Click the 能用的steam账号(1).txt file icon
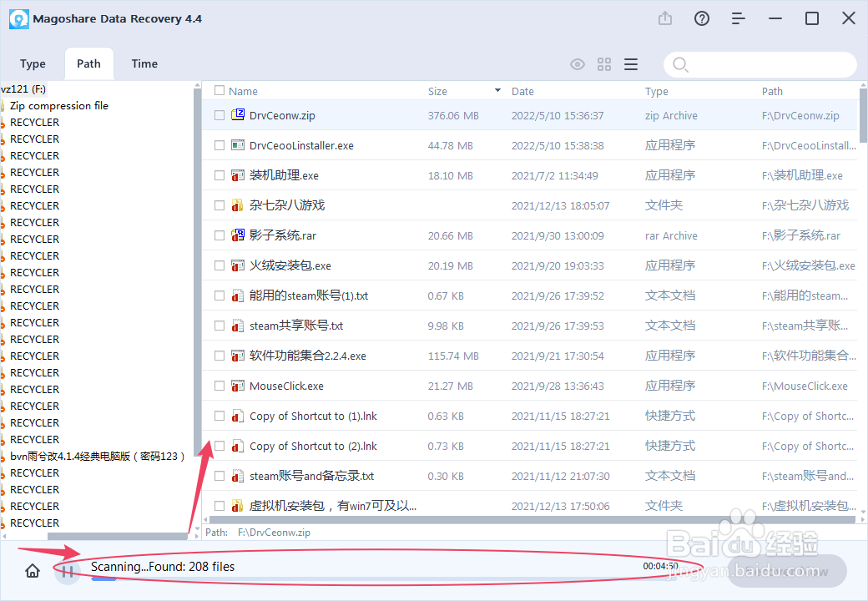The image size is (868, 601). coord(238,295)
